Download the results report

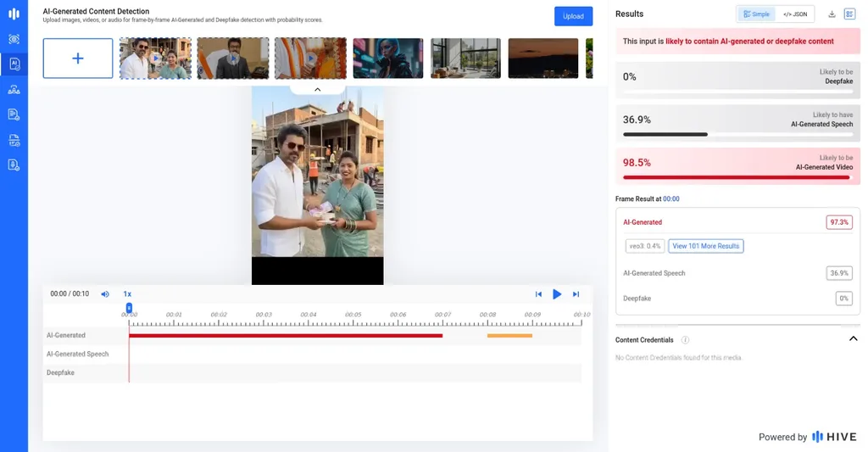[x=832, y=14]
